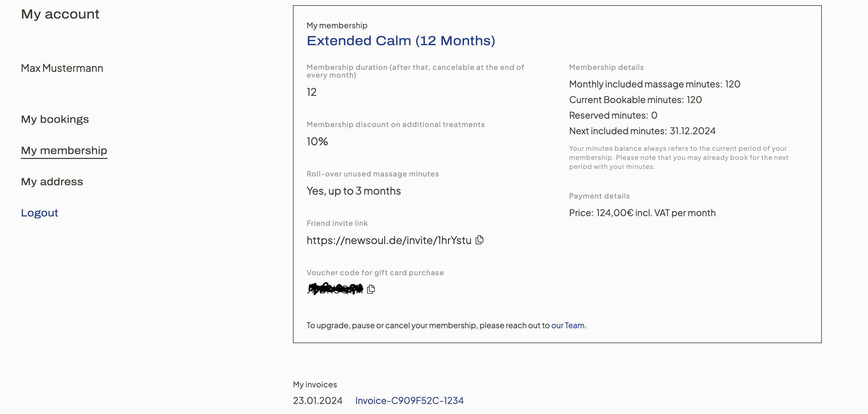Select My membership in the sidebar
This screenshot has height=414, width=868.
(64, 150)
